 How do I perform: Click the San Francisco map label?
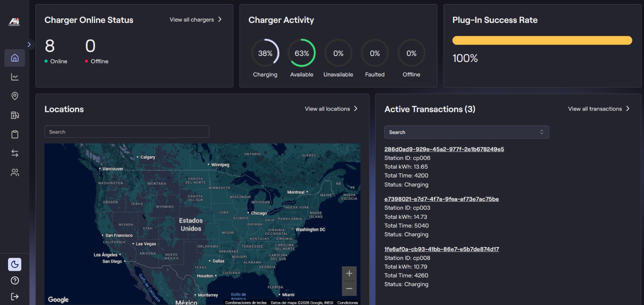click(119, 235)
